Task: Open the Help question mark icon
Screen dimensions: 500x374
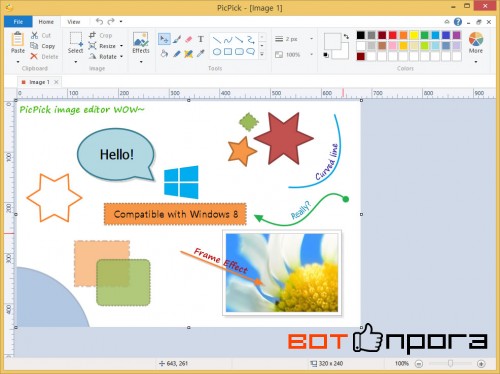Action: coord(458,22)
